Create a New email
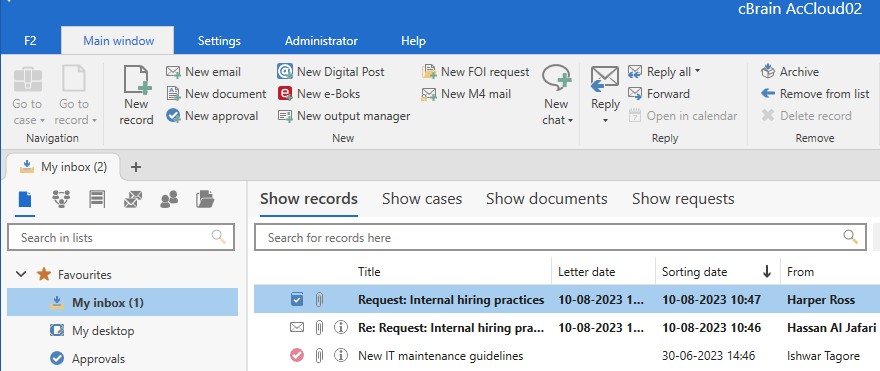The image size is (880, 371). click(203, 72)
